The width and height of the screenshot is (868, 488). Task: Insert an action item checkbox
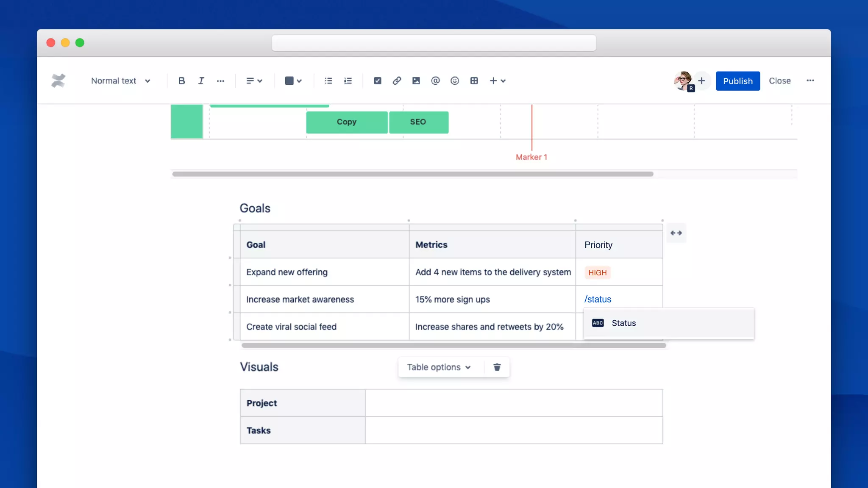[377, 81]
